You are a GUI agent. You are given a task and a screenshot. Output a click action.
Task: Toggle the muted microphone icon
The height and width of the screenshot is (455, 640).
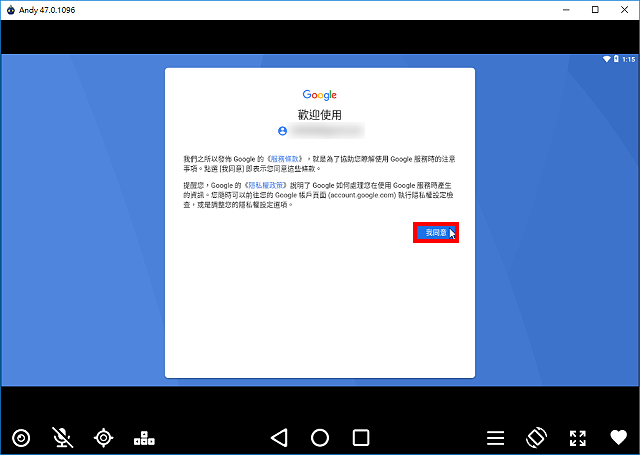(62, 437)
